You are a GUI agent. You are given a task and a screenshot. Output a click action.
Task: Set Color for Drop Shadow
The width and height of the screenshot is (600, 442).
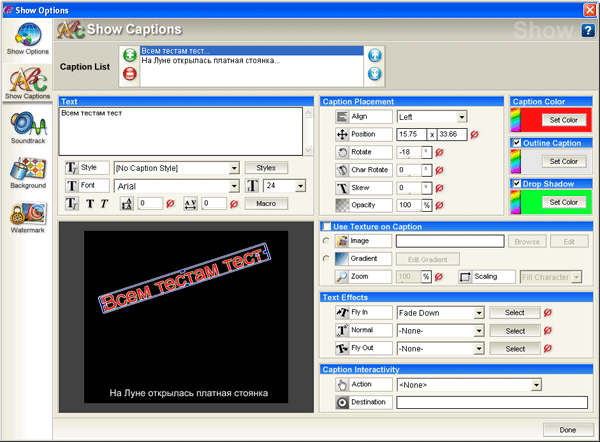tap(563, 202)
